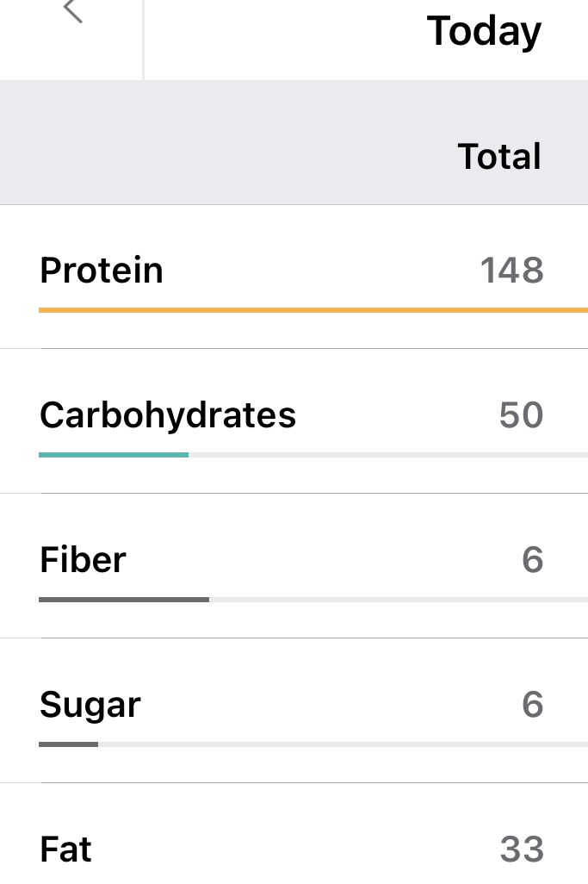Click the unfilled part of Fiber bar
The height and width of the screenshot is (884, 588).
[x=398, y=599]
